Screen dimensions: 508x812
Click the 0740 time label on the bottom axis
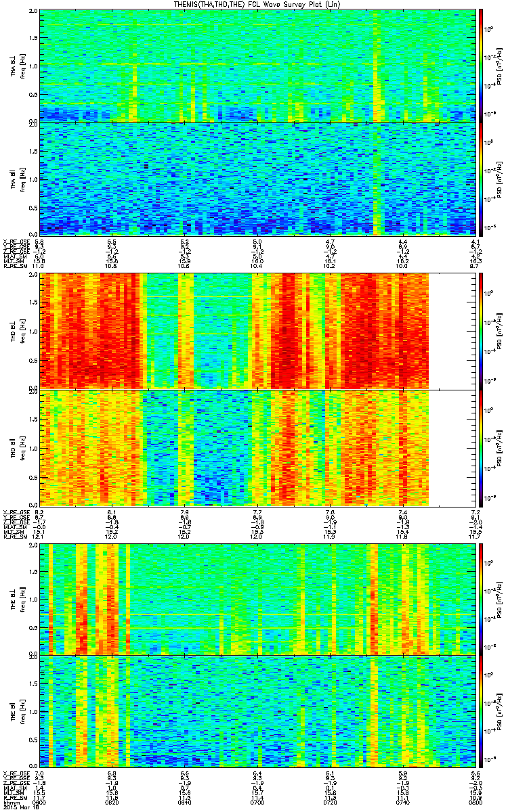pos(402,802)
